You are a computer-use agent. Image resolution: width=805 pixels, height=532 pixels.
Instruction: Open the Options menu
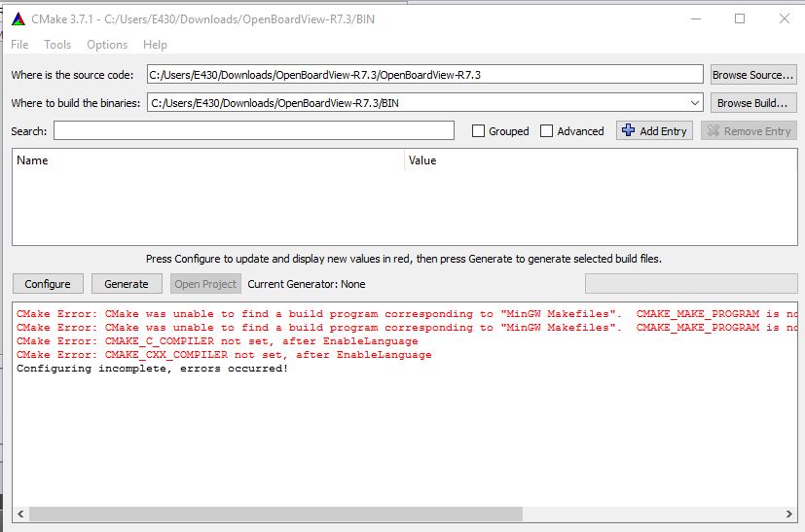coord(107,45)
